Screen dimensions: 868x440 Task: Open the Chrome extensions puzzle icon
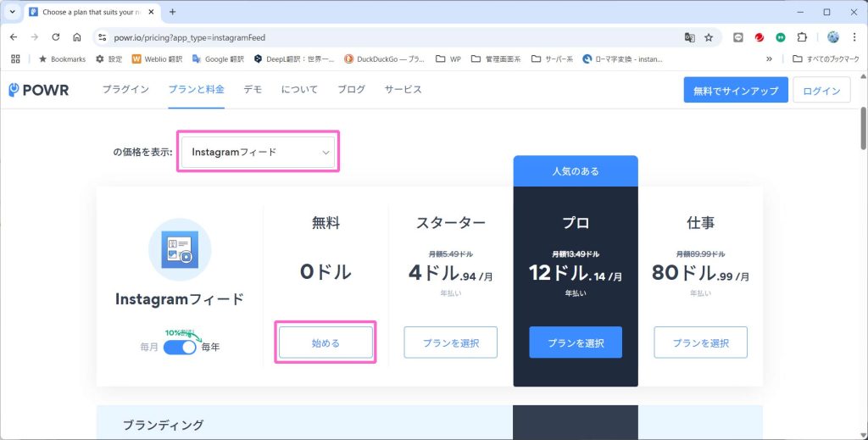(802, 37)
